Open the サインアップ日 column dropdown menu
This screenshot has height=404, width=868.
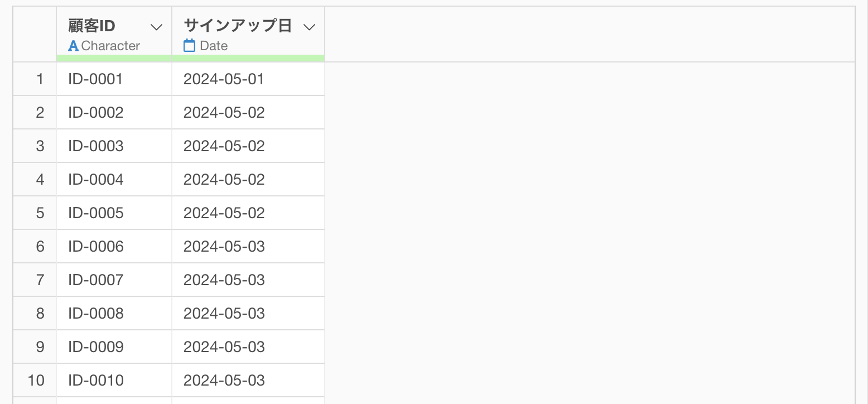coord(310,27)
